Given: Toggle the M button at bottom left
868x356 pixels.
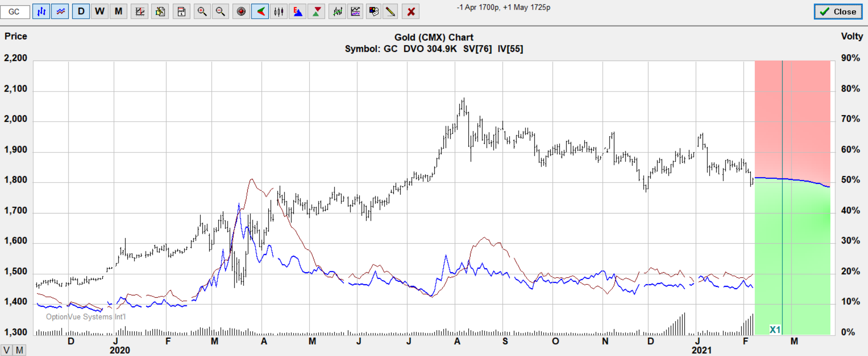Looking at the screenshot, I should tap(20, 350).
